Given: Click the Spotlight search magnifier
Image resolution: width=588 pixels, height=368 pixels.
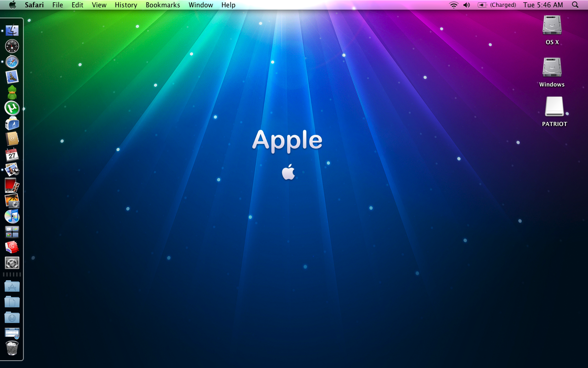Looking at the screenshot, I should click(x=575, y=5).
